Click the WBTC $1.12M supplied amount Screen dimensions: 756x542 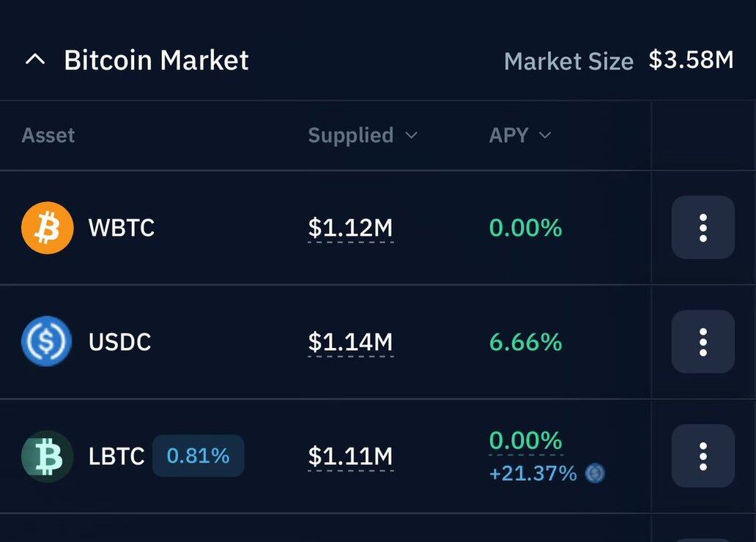pyautogui.click(x=350, y=228)
